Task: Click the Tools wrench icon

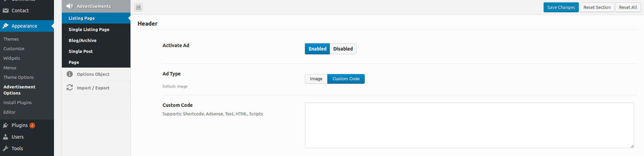Action: [5, 148]
